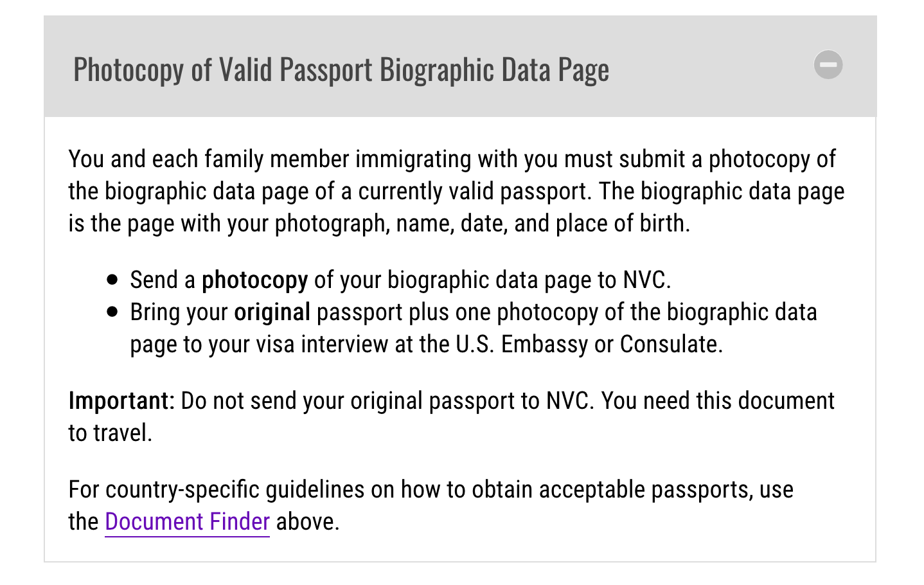
Task: Click the text 'Send a photocopy' bullet line
Action: pos(400,280)
